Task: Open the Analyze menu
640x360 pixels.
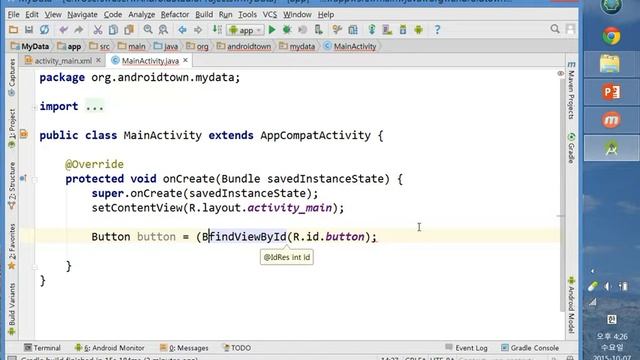Action: tap(141, 15)
